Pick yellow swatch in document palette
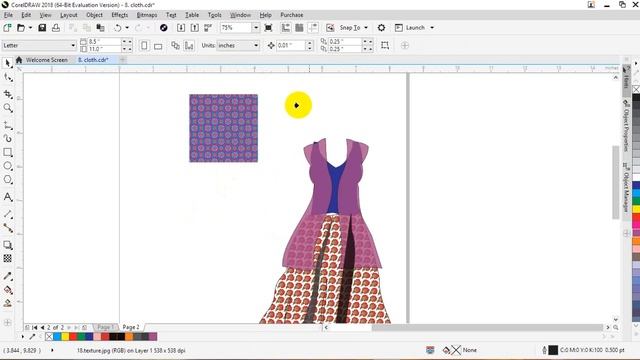The height and width of the screenshot is (360, 640). click(65, 337)
